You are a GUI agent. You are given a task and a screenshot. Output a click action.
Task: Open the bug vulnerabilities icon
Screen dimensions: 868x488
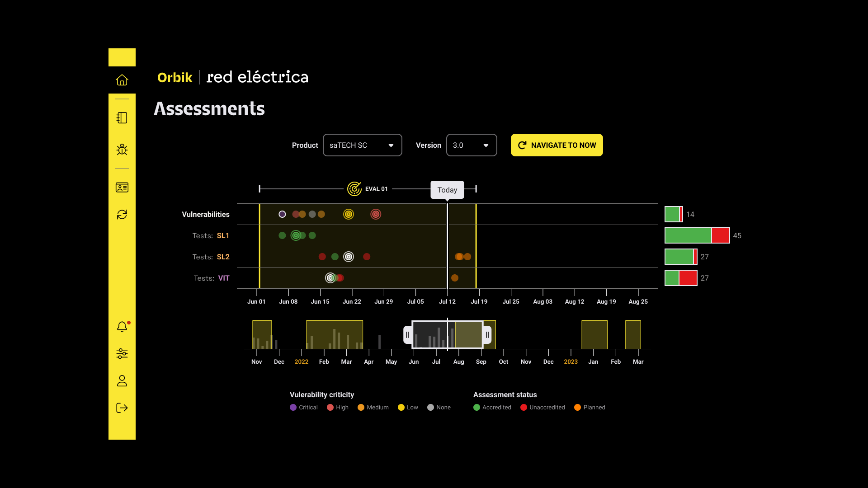[122, 150]
